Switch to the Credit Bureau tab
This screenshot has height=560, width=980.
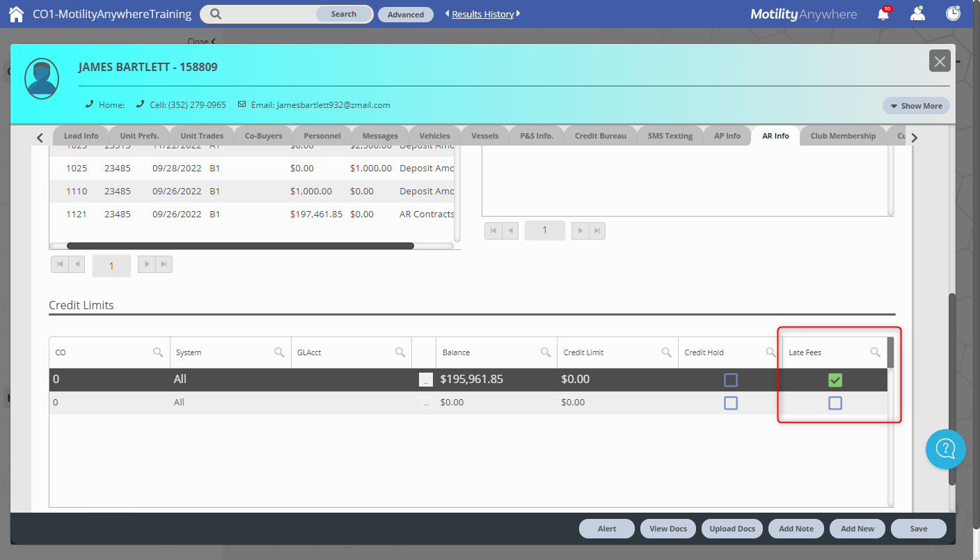[x=599, y=136]
